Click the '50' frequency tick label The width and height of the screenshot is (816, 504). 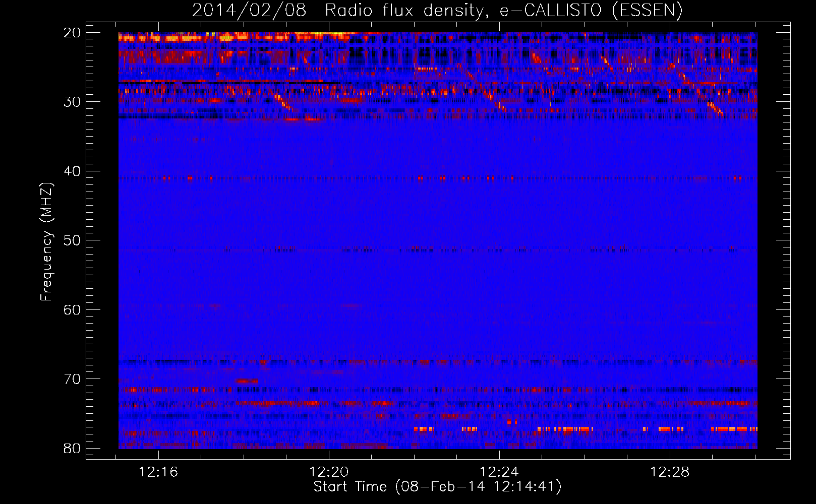(x=72, y=240)
